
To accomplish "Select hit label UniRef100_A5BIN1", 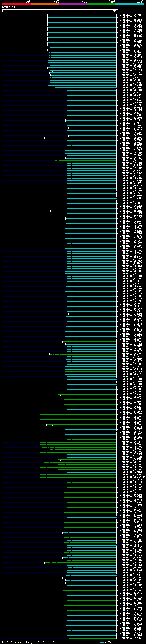I will coord(131,42).
